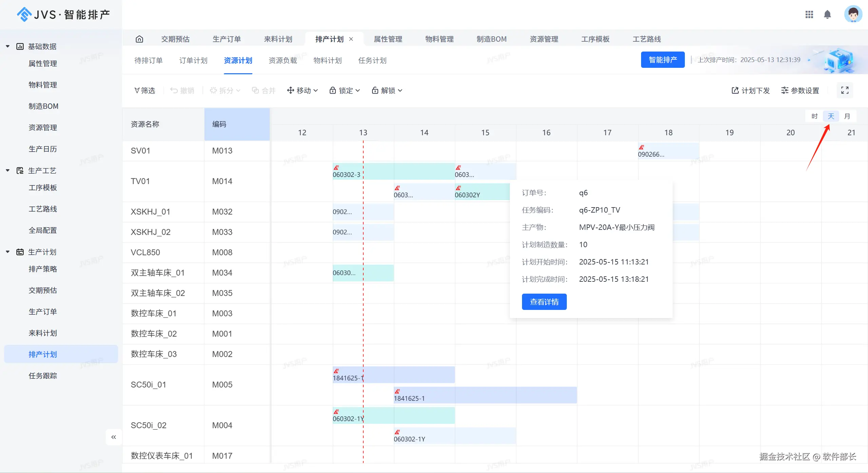Click the 智能排产 button
The width and height of the screenshot is (868, 473).
coord(662,60)
